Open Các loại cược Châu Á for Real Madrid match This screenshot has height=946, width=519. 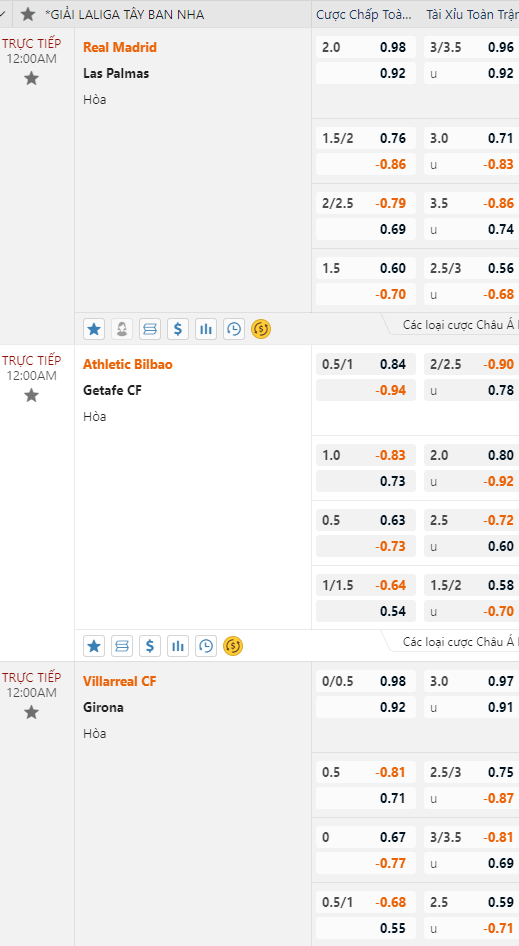(x=460, y=325)
